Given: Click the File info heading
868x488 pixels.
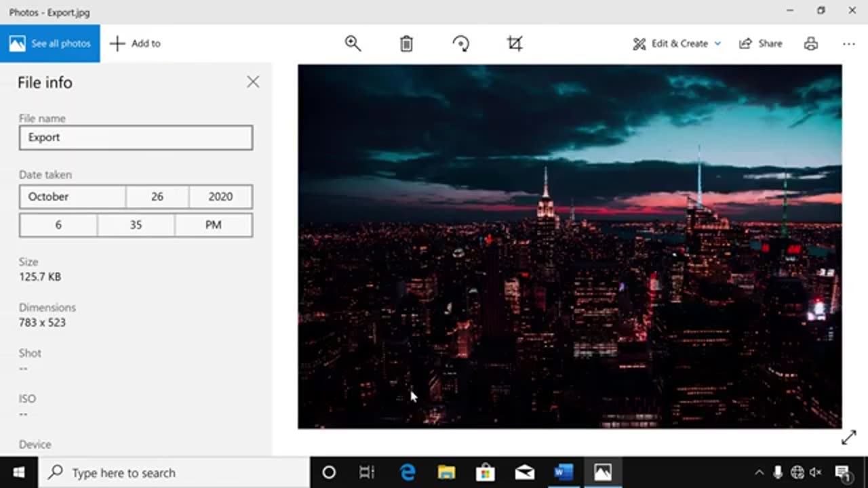Looking at the screenshot, I should click(45, 83).
